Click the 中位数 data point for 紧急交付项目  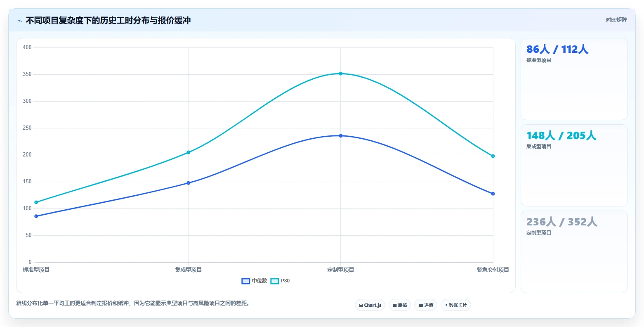coord(493,194)
